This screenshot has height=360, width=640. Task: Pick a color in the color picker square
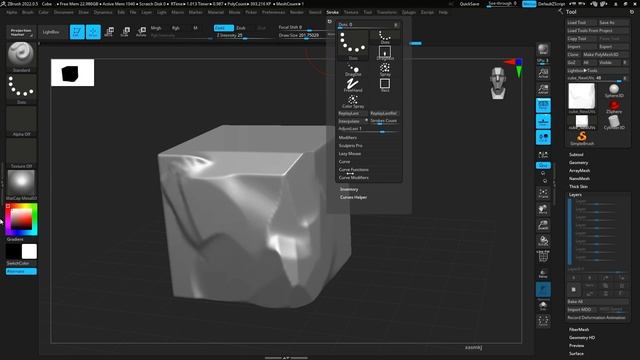(21, 219)
